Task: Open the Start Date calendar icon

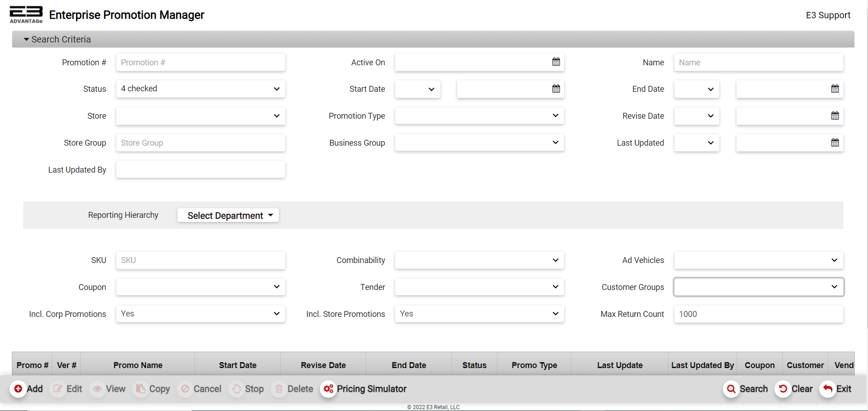Action: pyautogui.click(x=556, y=89)
